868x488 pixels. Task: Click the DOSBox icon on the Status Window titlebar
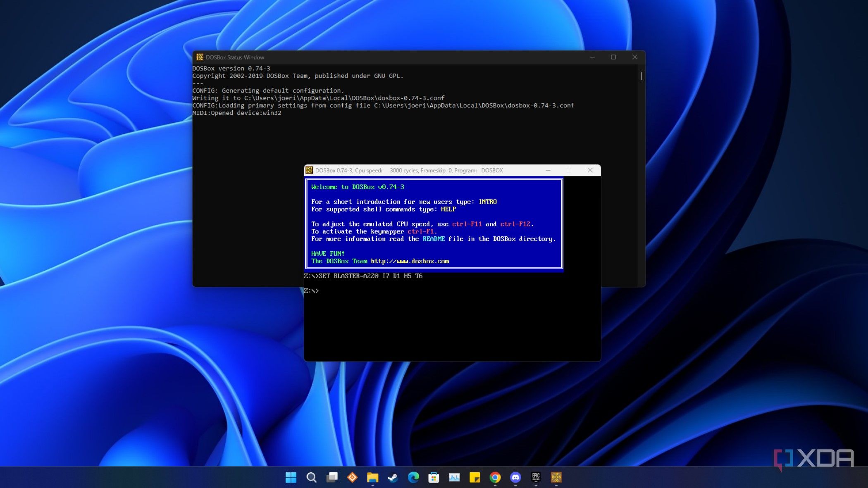(200, 57)
